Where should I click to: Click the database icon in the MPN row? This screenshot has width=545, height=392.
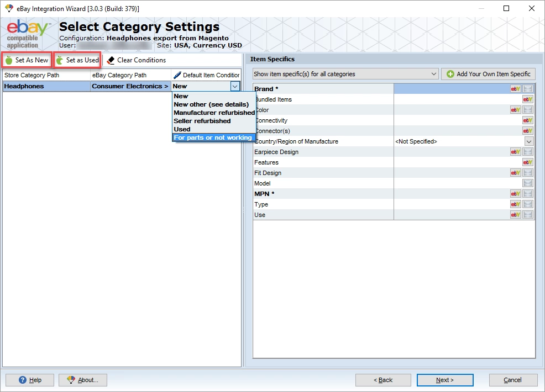pos(528,194)
